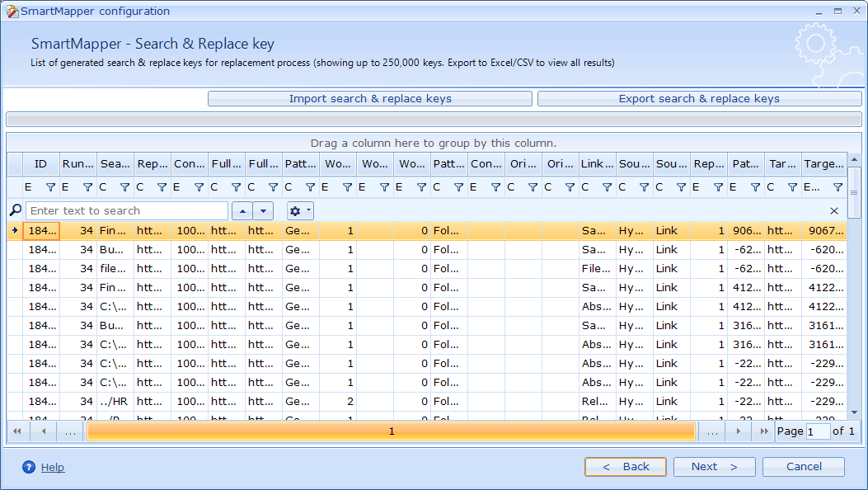Sort by the Sea... column header
The width and height of the screenshot is (868, 490).
[115, 164]
